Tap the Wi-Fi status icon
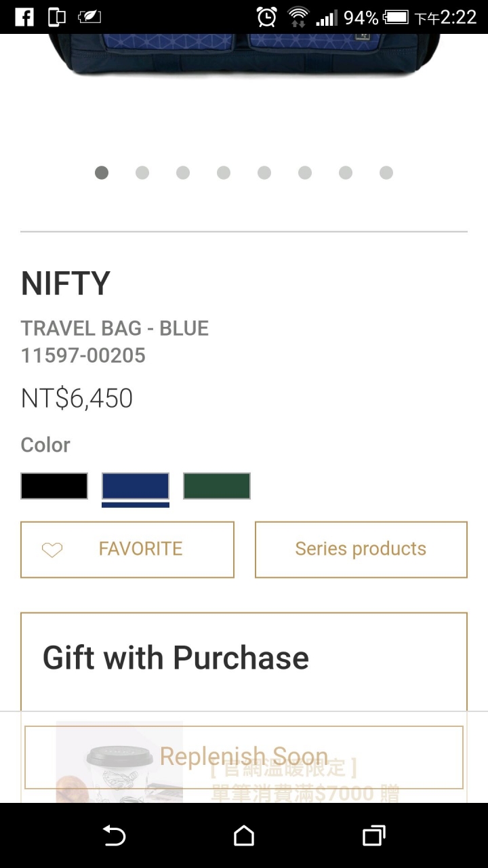 (x=298, y=17)
